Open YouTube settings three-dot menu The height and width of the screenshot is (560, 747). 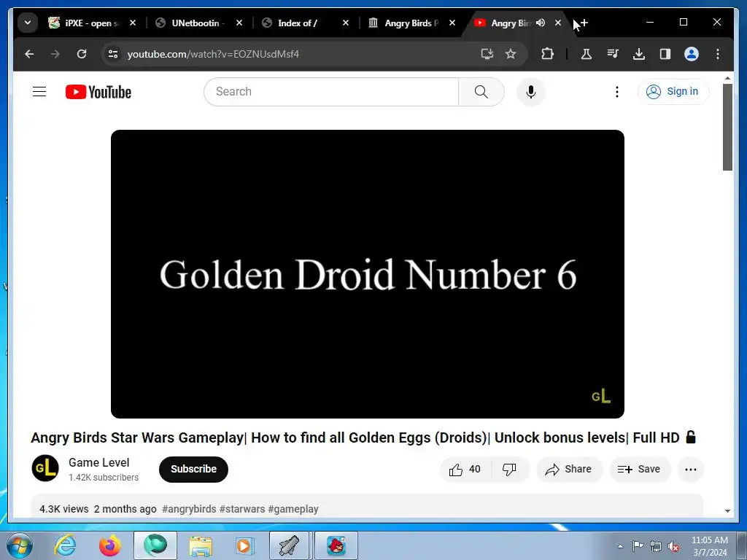617,92
